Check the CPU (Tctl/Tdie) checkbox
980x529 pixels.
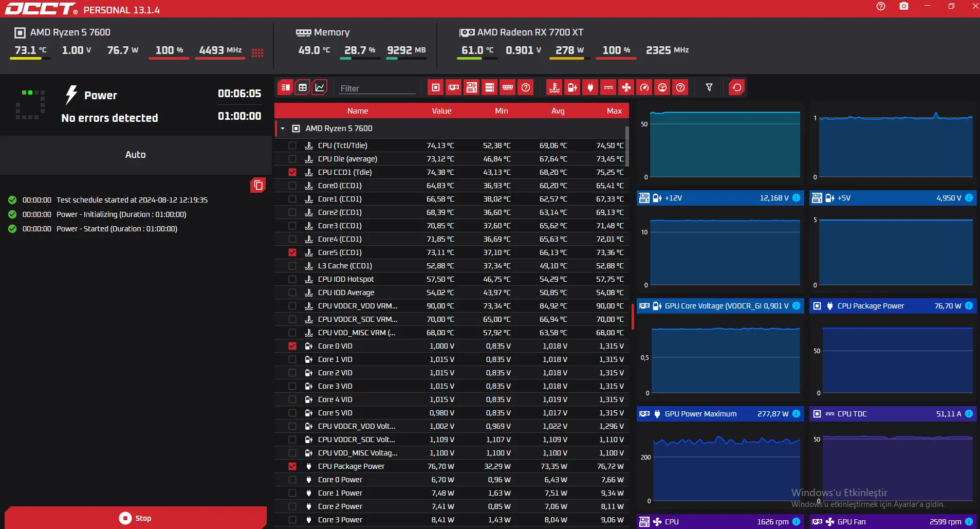click(292, 145)
